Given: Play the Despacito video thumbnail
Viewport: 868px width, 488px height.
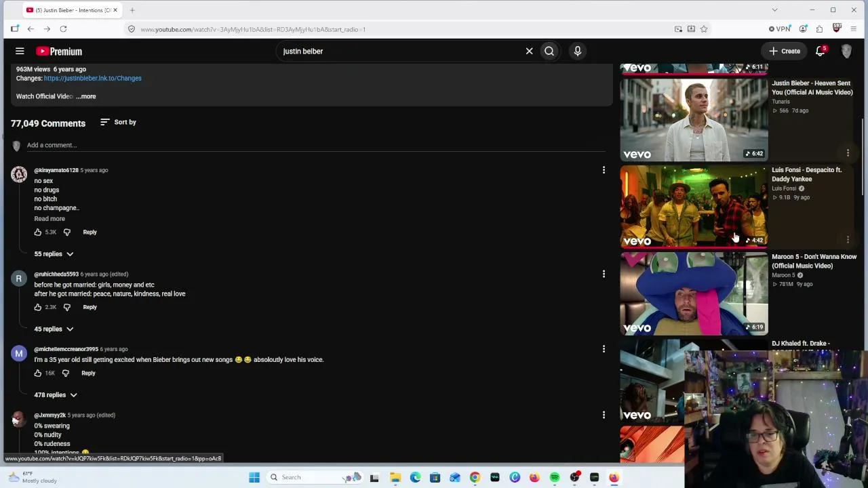Looking at the screenshot, I should (694, 206).
